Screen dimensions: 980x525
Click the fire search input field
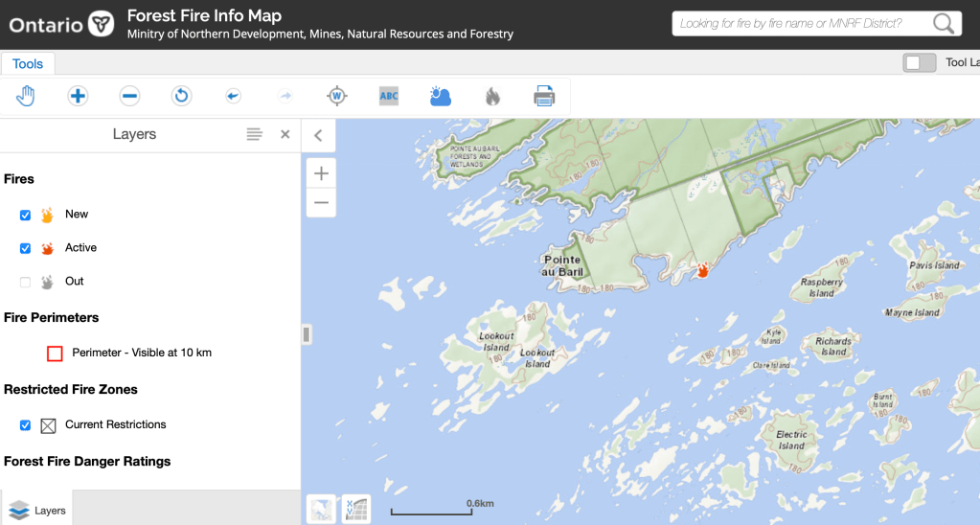pyautogui.click(x=801, y=24)
